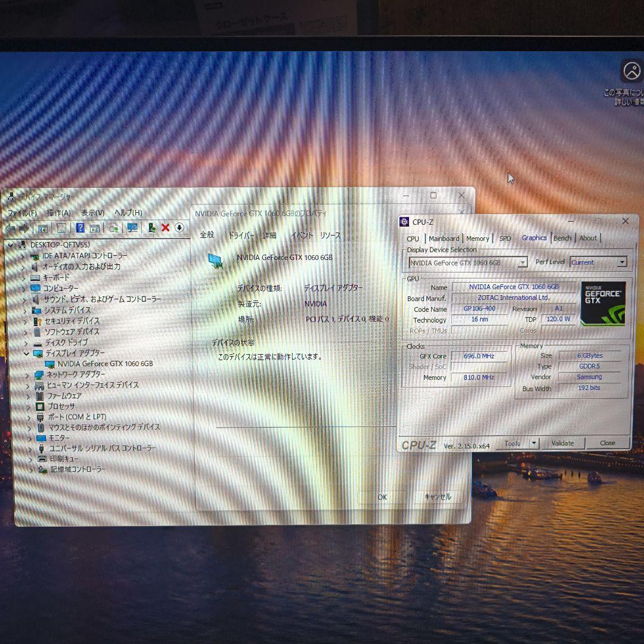Toggle the console tree toolbar icon
The width and height of the screenshot is (644, 644).
[43, 228]
